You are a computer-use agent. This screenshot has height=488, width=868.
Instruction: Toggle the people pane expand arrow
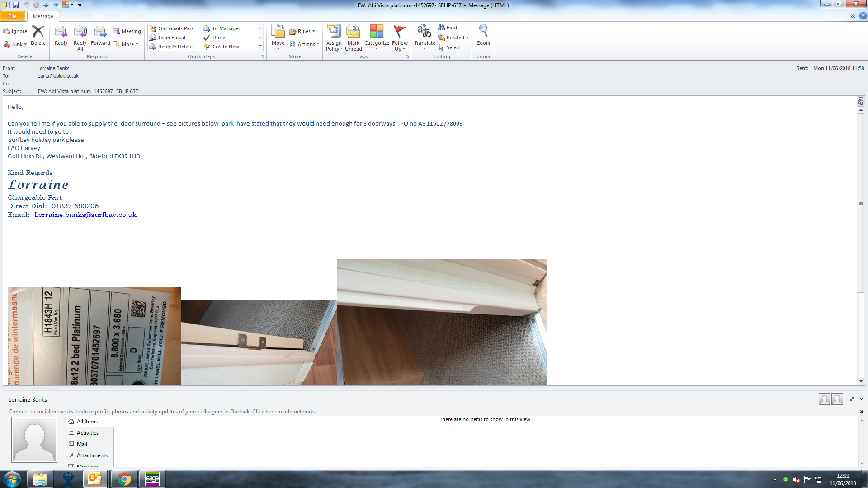tap(861, 399)
